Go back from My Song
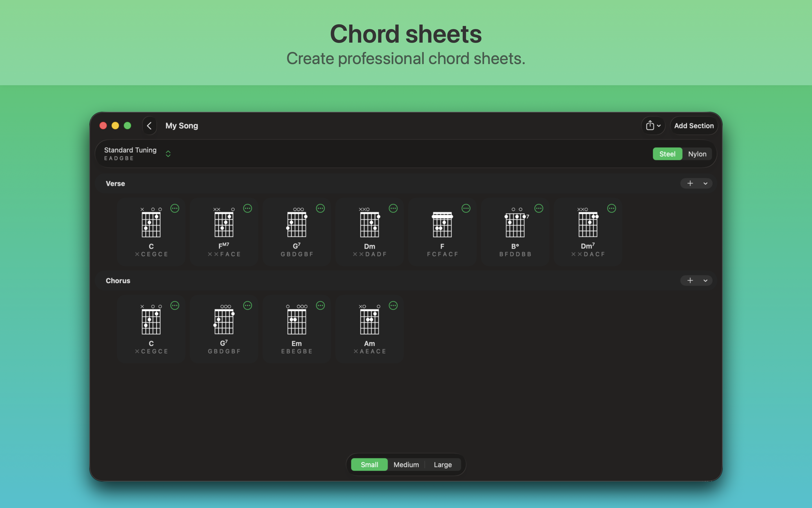 coord(149,126)
